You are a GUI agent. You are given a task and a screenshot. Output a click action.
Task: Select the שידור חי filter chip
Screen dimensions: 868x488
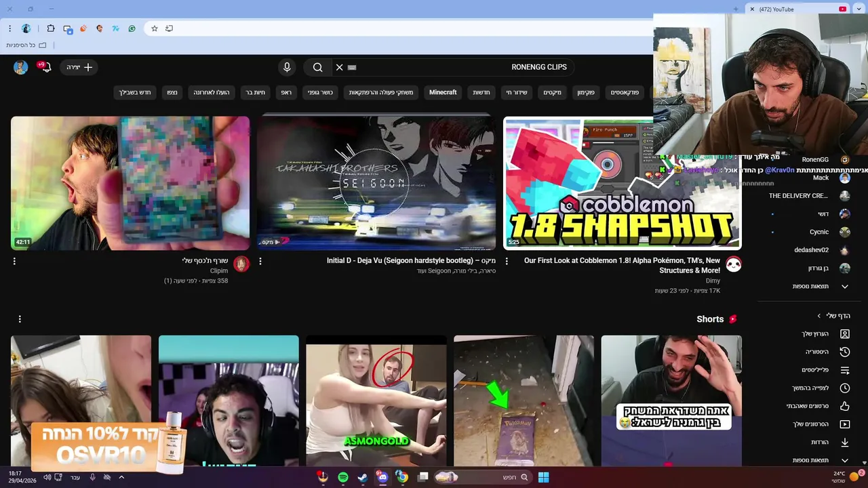(x=517, y=92)
